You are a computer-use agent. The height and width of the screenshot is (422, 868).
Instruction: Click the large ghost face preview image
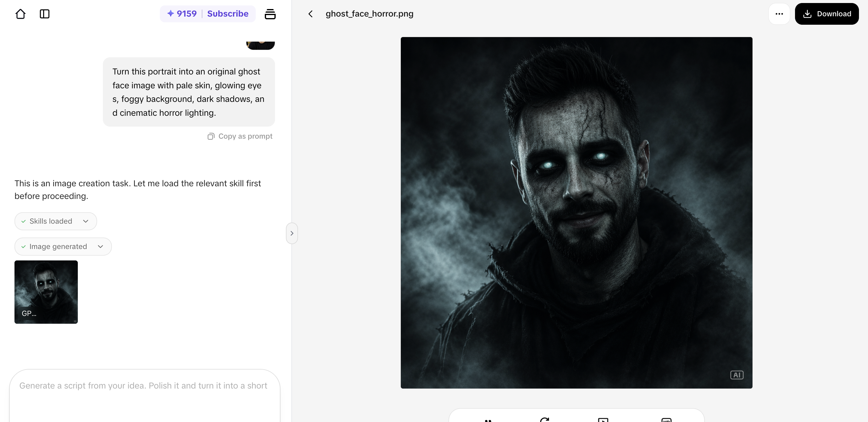576,213
